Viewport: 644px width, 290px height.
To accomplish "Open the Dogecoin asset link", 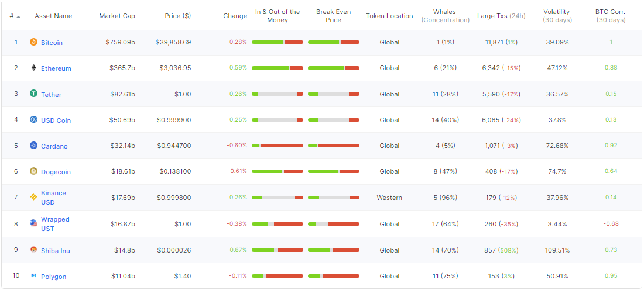I will pos(56,172).
